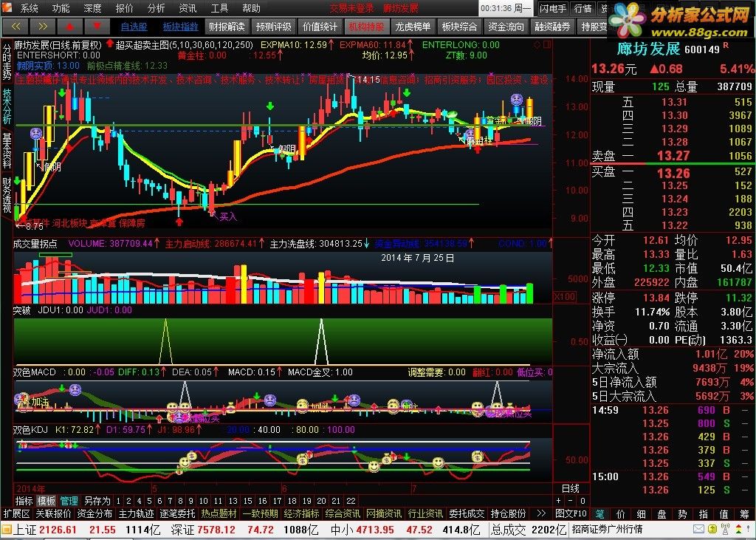Open the 分析 menu

pos(157,8)
